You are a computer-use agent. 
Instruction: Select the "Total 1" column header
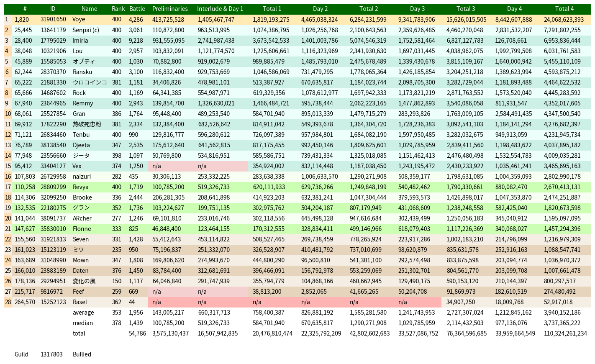pyautogui.click(x=272, y=9)
